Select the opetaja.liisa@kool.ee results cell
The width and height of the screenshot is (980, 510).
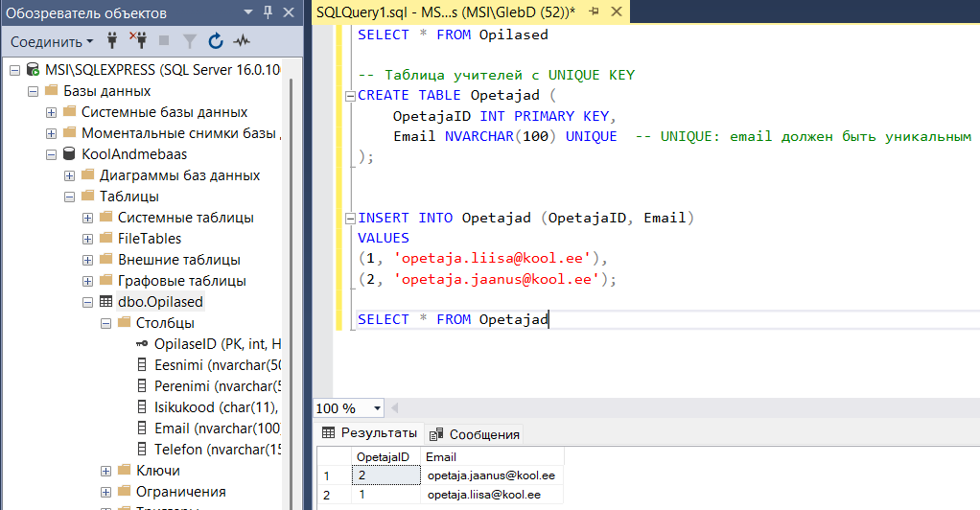click(x=493, y=495)
